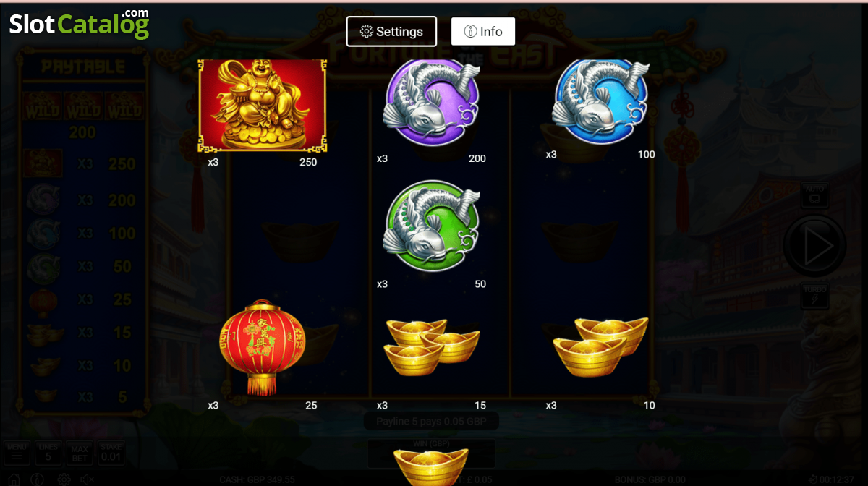The height and width of the screenshot is (486, 868).
Task: Toggle the muted speaker icon
Action: pyautogui.click(x=88, y=479)
